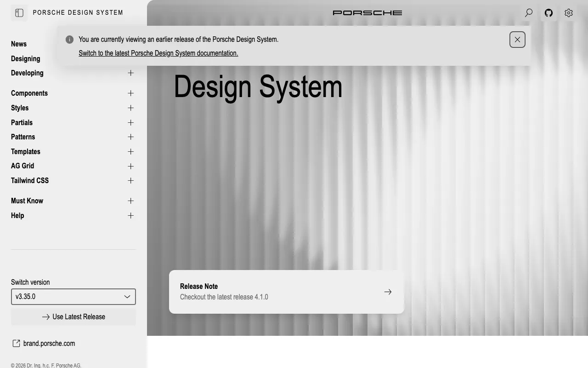Viewport: 588px width, 368px height.
Task: Select the Styles menu label
Action: (20, 108)
